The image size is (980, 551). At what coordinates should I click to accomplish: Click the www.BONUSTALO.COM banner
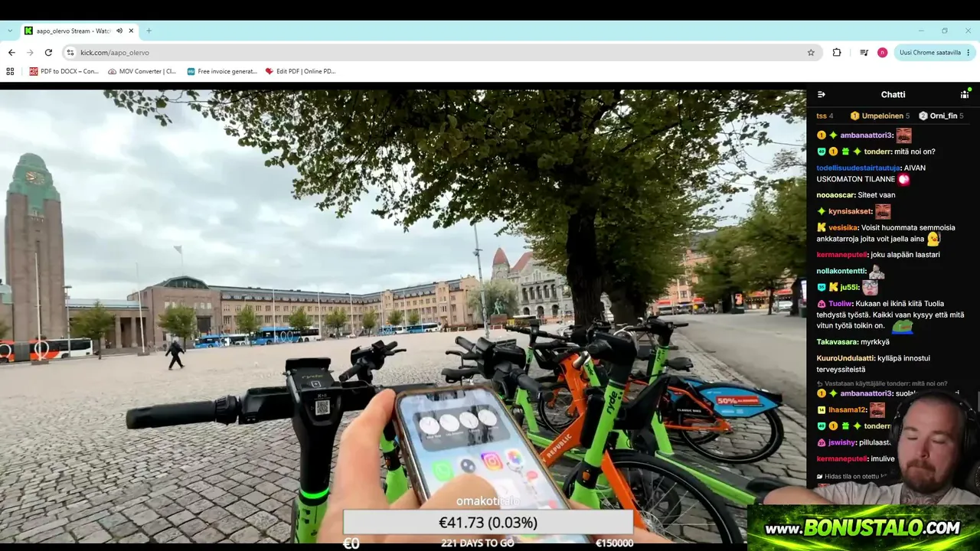(x=864, y=527)
